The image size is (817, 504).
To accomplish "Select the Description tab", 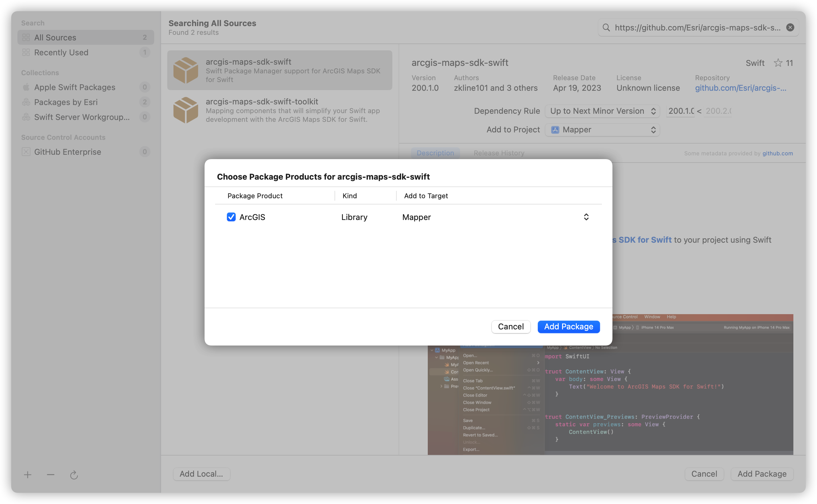I will [x=435, y=153].
